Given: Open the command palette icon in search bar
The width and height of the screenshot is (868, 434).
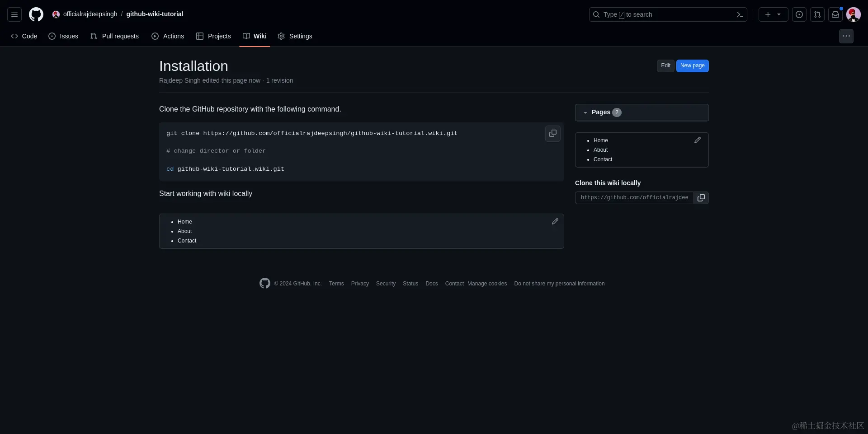Looking at the screenshot, I should 740,14.
